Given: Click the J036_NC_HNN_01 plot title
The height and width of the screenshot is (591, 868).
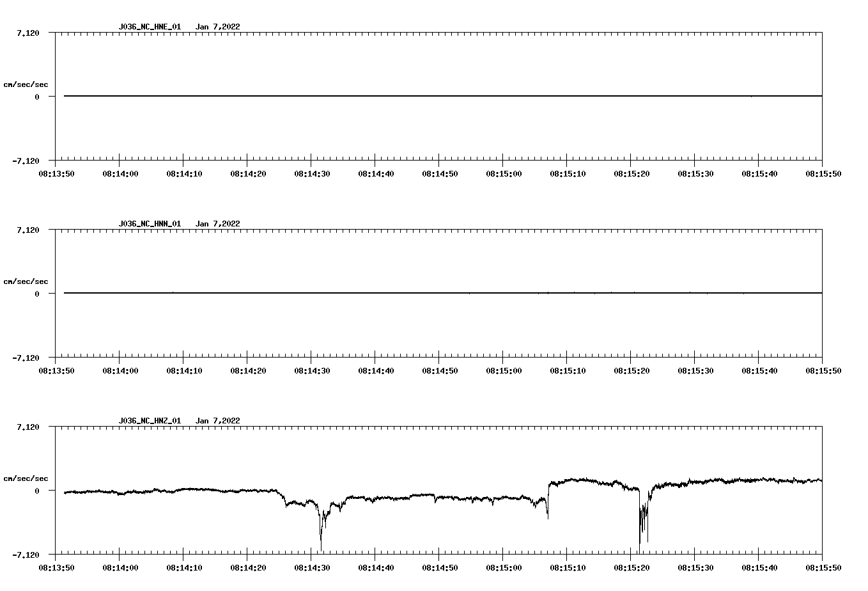Looking at the screenshot, I should (x=150, y=224).
